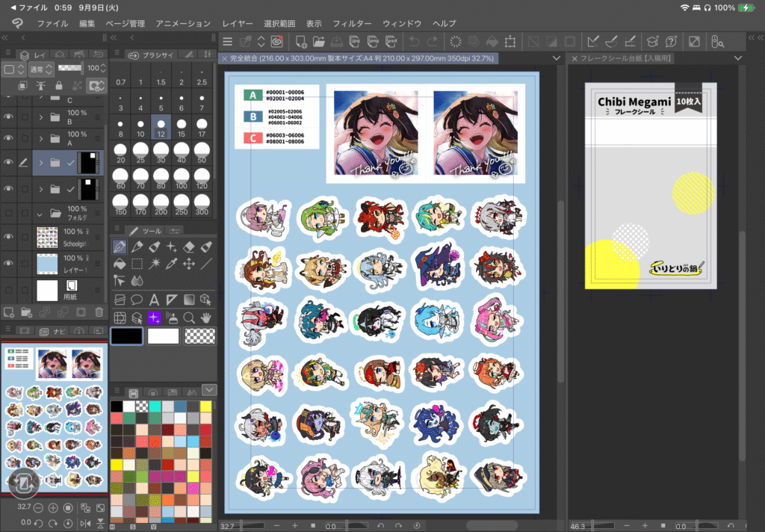Select brush size 100
The width and height of the screenshot is (765, 532).
182,179
